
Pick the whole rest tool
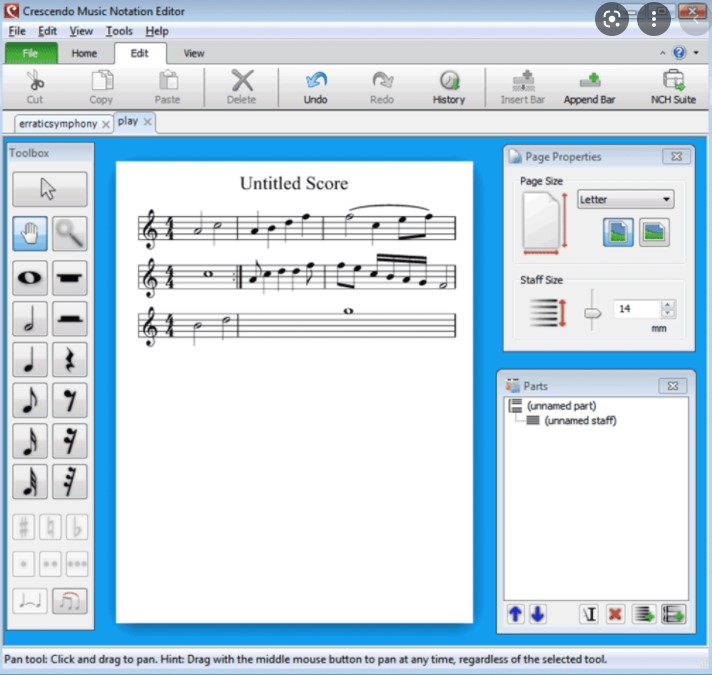pyautogui.click(x=69, y=278)
